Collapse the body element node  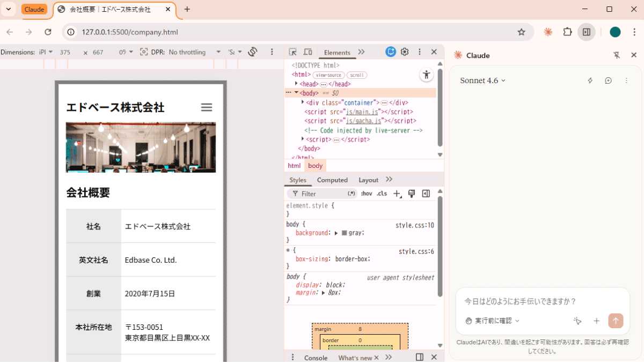296,93
